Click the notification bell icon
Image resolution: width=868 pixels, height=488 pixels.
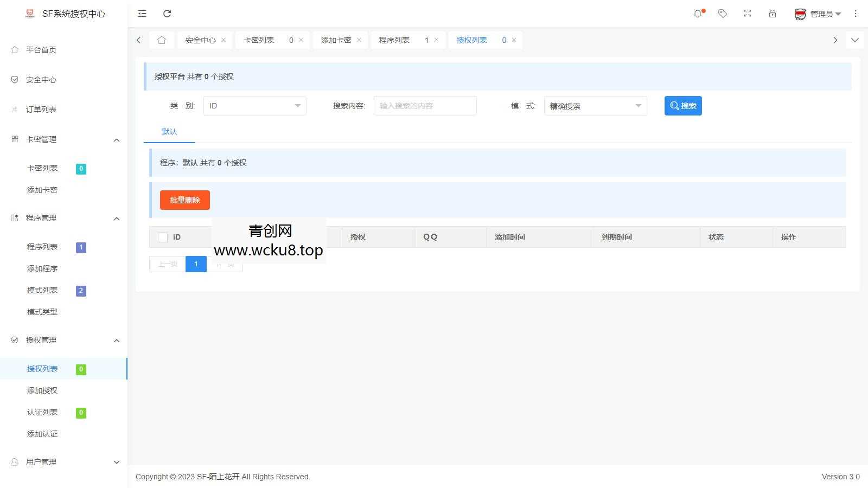698,14
